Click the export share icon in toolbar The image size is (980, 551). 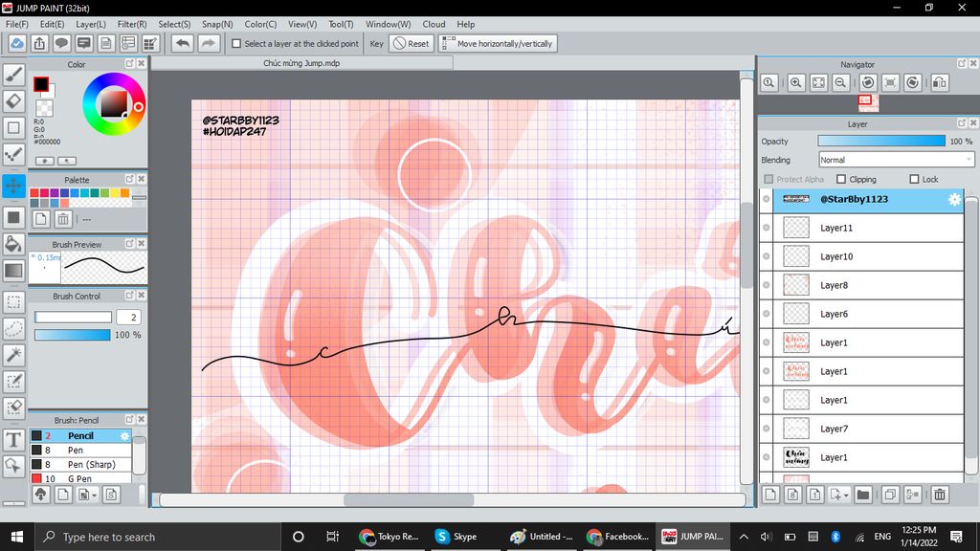(x=39, y=44)
